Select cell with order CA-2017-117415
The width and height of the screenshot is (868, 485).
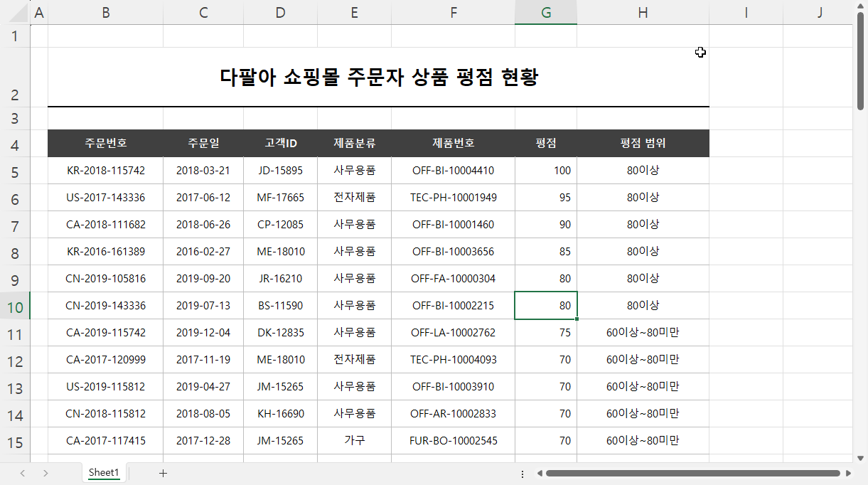106,441
